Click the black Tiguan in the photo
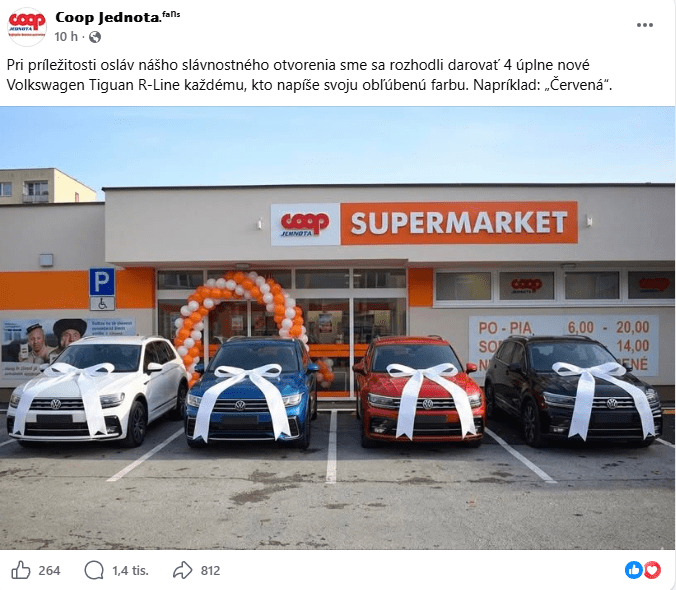676x590 pixels. click(x=573, y=390)
